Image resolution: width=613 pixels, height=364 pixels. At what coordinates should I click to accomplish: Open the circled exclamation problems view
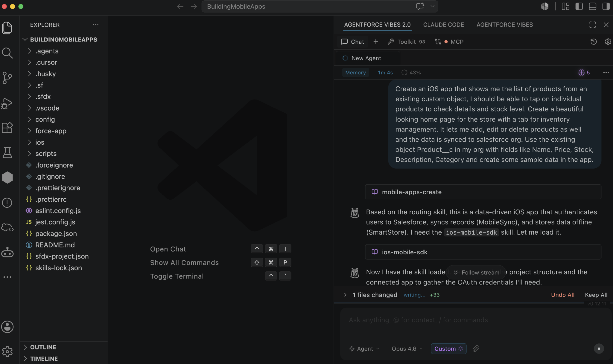pos(7,203)
